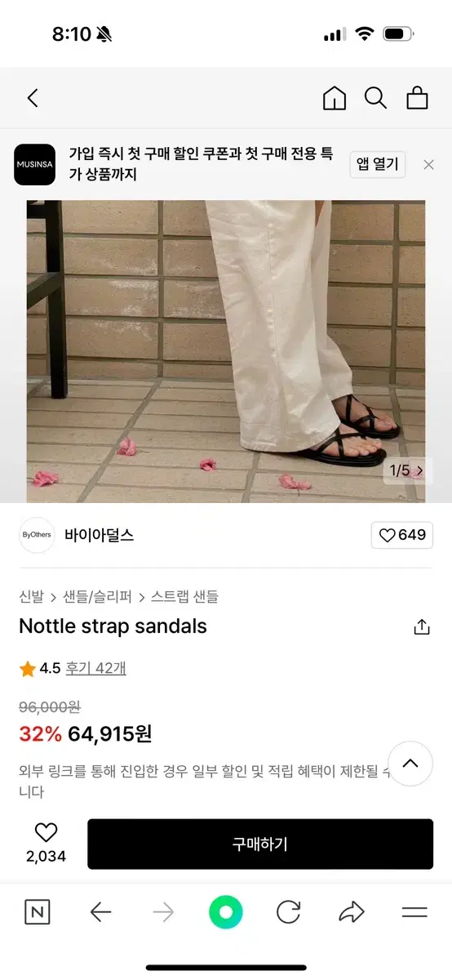
Task: Open the shopping bag cart icon
Action: [417, 98]
